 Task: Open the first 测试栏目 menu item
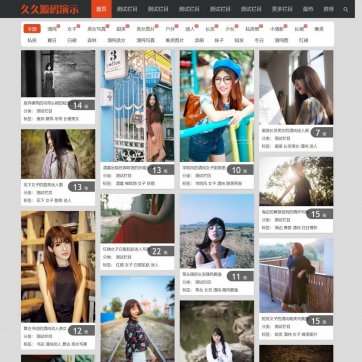tap(127, 9)
